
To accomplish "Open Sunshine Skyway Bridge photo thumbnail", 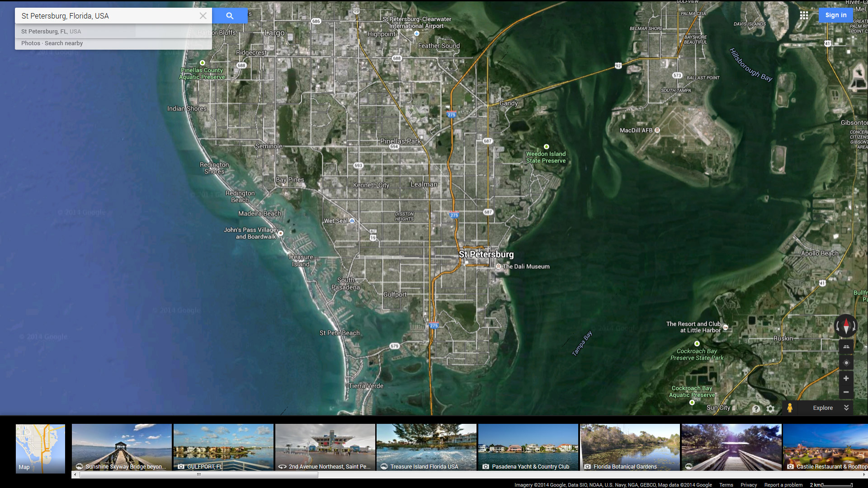I will pos(122,447).
